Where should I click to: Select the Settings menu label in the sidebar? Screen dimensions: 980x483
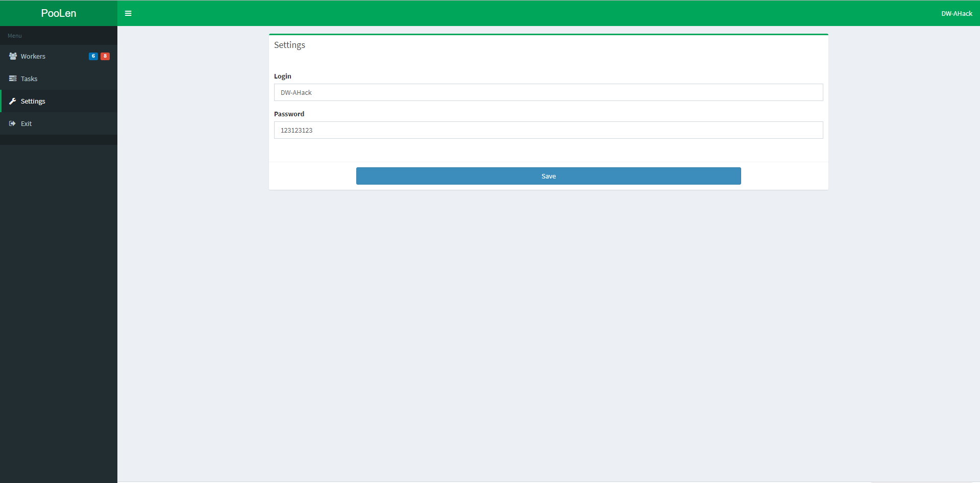(33, 101)
